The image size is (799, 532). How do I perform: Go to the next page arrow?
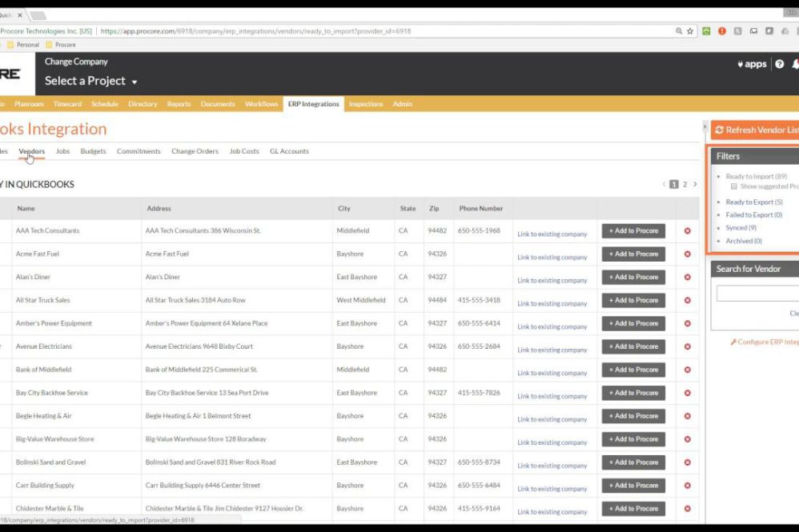pyautogui.click(x=695, y=184)
